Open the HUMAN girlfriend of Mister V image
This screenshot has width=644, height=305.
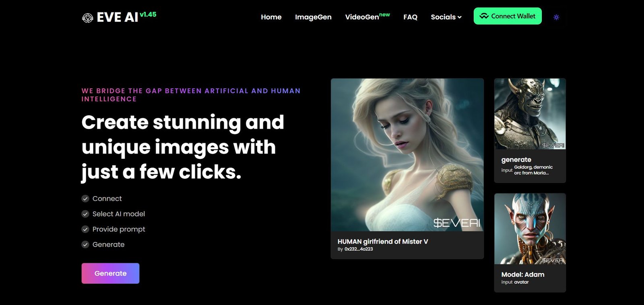407,155
